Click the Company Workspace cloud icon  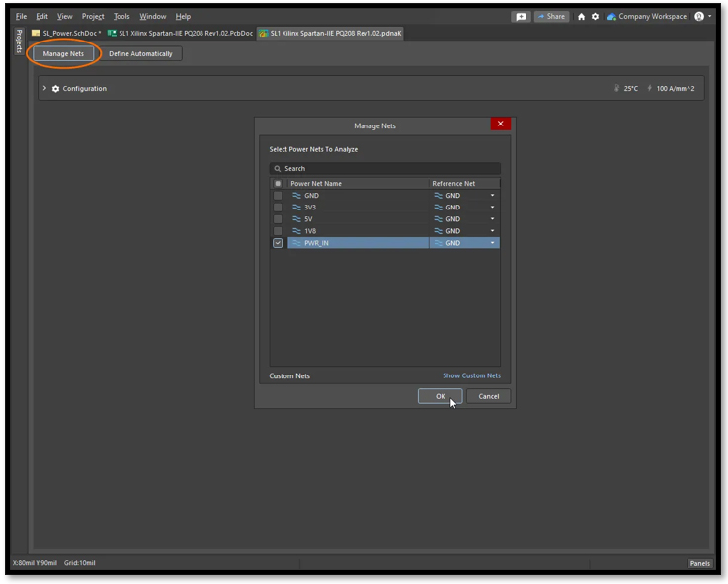tap(611, 17)
